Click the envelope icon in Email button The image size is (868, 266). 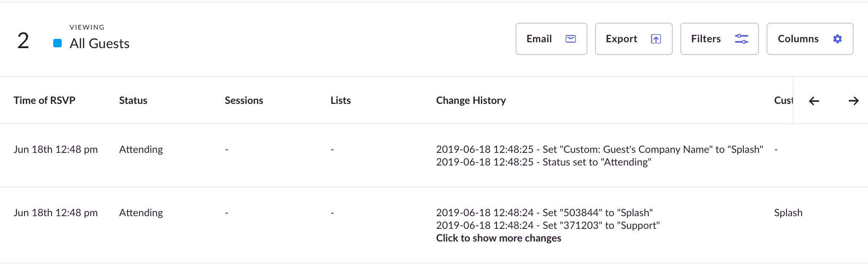pos(570,39)
